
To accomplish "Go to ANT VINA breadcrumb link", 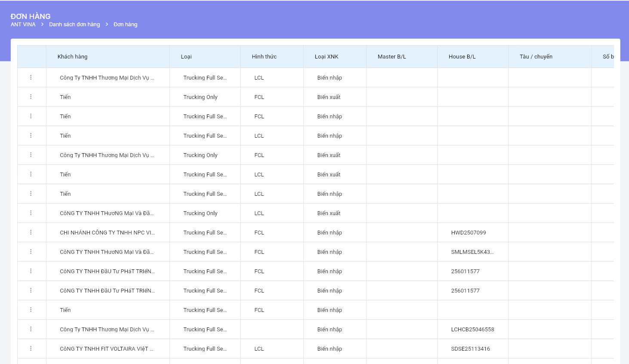I will [x=23, y=25].
